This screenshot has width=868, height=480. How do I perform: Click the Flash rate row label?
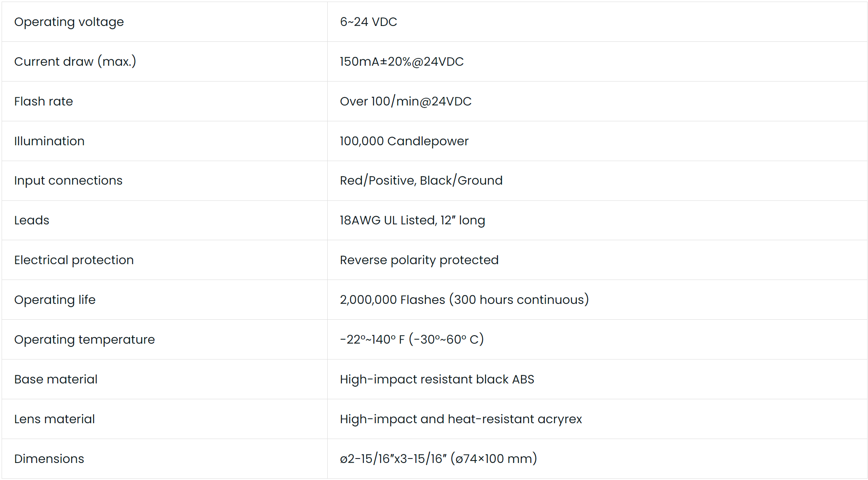click(43, 101)
